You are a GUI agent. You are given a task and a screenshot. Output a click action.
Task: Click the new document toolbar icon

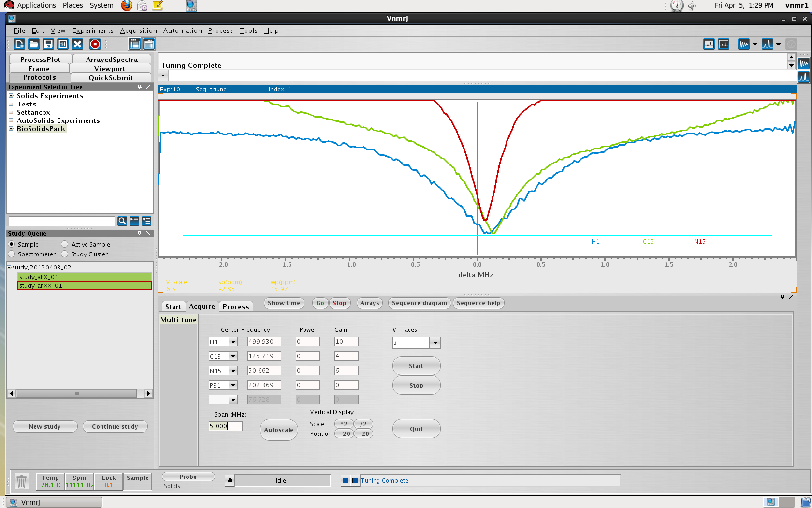click(x=19, y=44)
